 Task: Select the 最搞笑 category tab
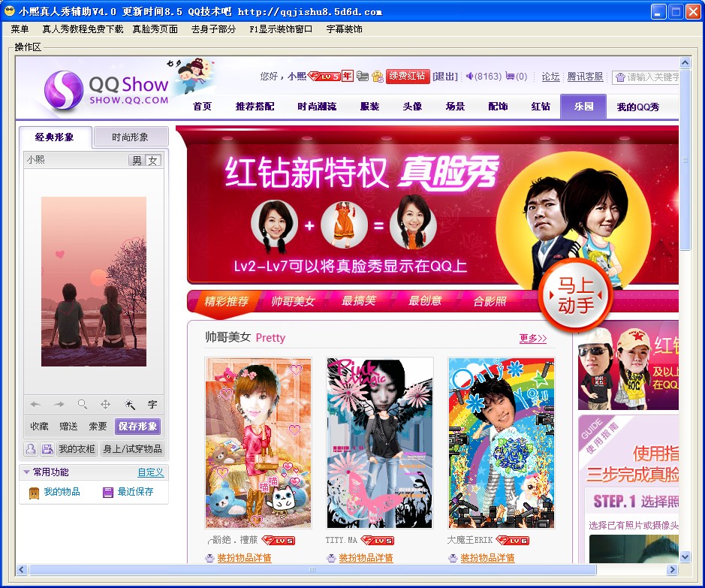point(358,300)
